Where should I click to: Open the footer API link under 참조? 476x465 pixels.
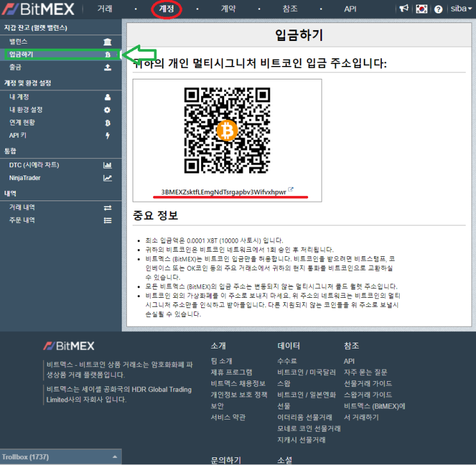pyautogui.click(x=349, y=361)
